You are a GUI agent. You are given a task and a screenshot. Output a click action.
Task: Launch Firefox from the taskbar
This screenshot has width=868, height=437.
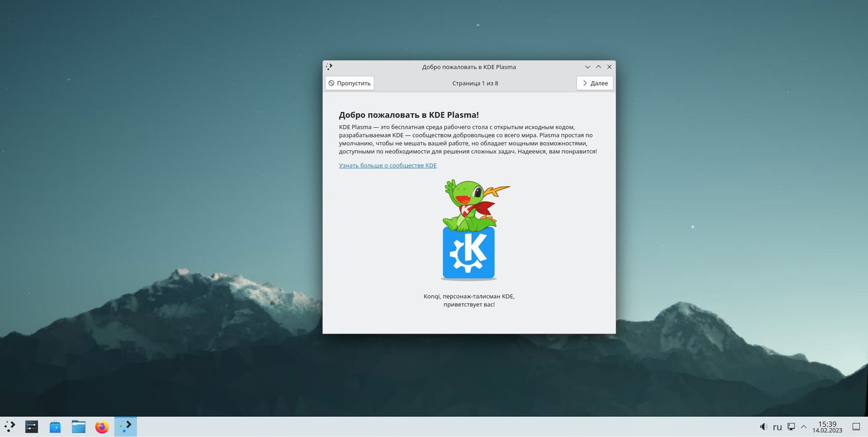[x=102, y=427]
